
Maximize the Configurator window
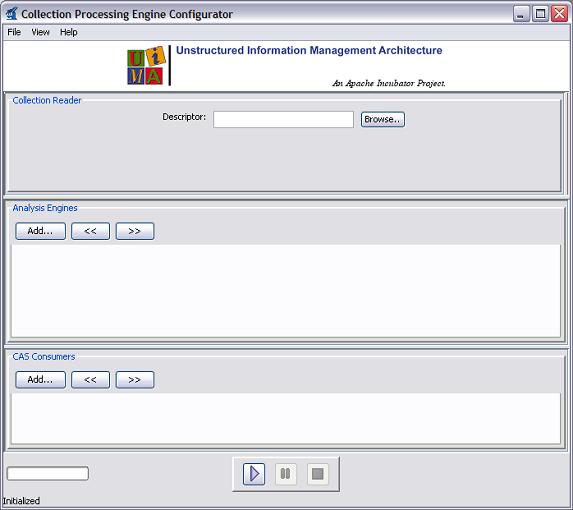tap(540, 14)
